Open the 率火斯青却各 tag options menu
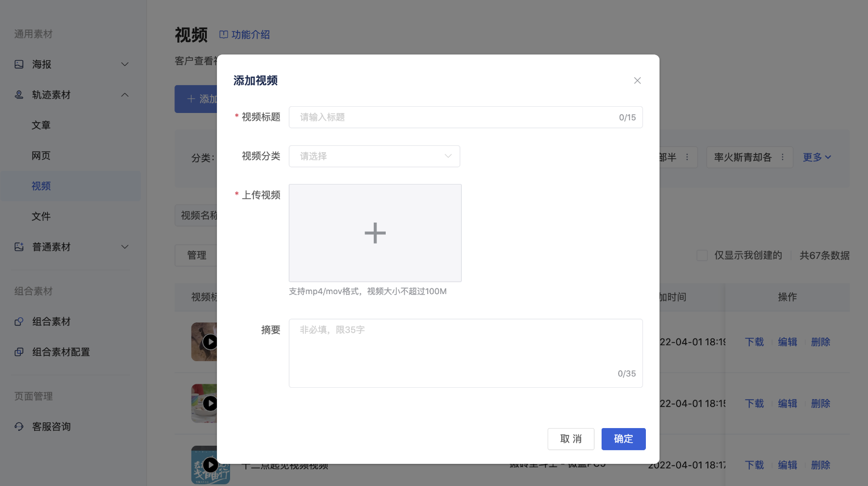 tap(782, 157)
